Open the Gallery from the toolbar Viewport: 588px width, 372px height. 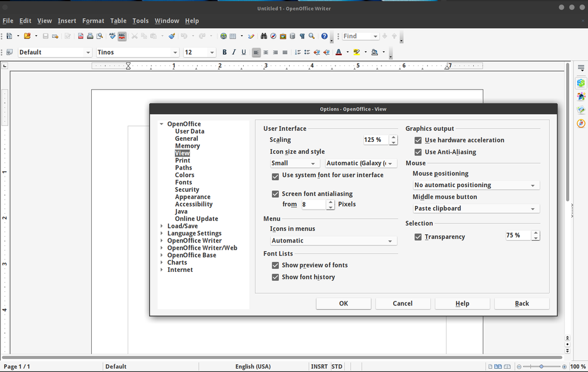(283, 36)
